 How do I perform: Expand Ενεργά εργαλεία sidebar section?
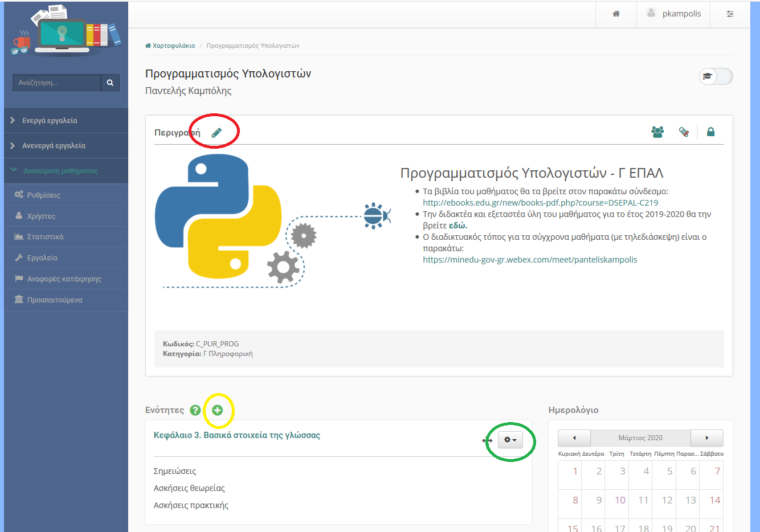click(66, 121)
